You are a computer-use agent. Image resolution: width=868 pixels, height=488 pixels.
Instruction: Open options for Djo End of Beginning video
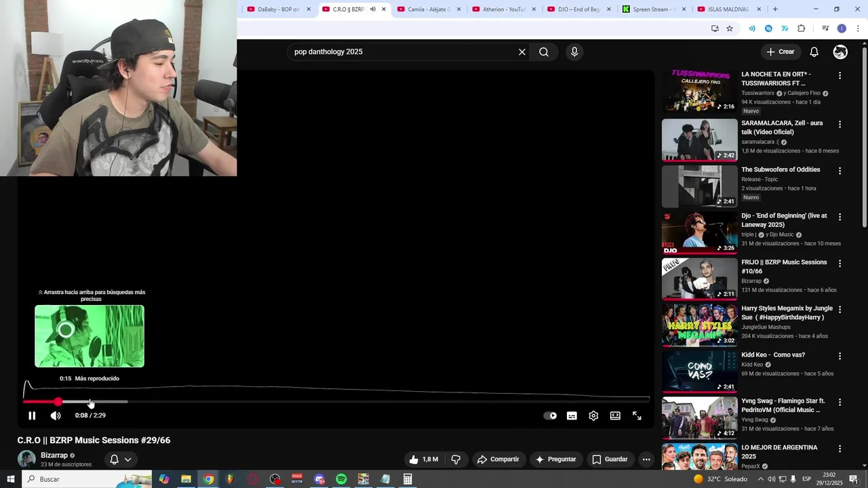pos(840,217)
